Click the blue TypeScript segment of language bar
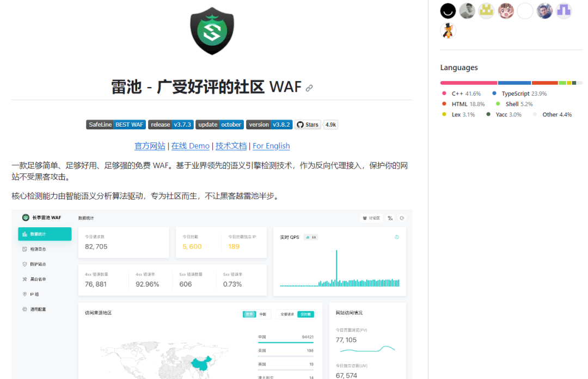This screenshot has height=379, width=588. [514, 83]
